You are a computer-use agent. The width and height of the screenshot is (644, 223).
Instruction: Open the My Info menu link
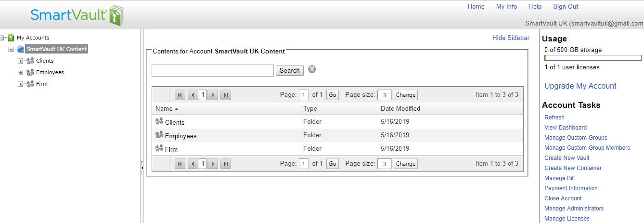coord(506,7)
